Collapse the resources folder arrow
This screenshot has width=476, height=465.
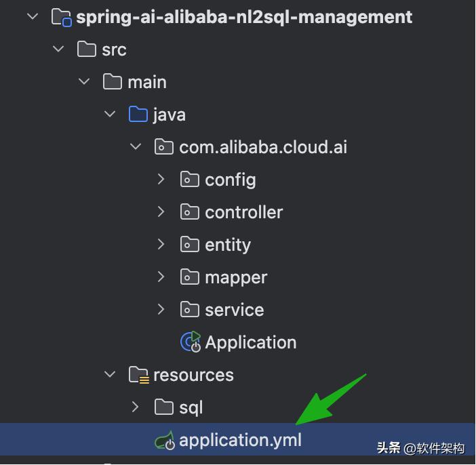coord(110,375)
